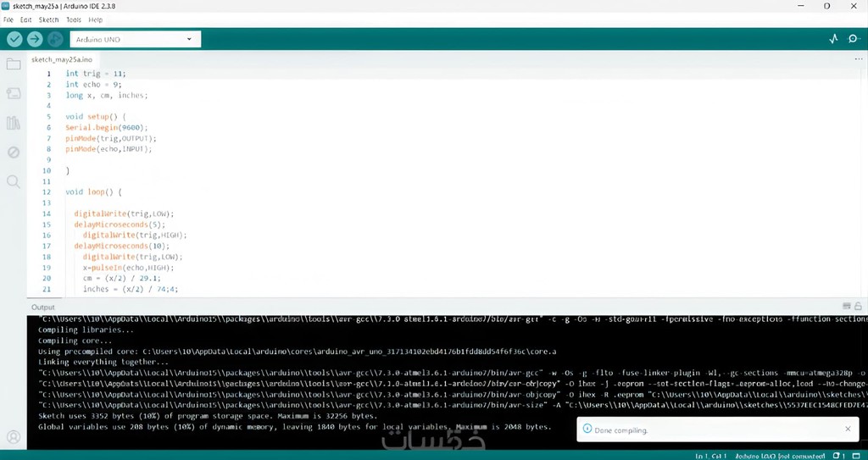
Task: Open the Serial Monitor
Action: pyautogui.click(x=854, y=39)
